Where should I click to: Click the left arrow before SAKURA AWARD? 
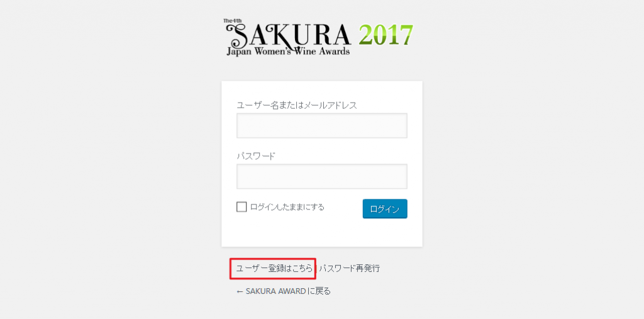tap(240, 291)
